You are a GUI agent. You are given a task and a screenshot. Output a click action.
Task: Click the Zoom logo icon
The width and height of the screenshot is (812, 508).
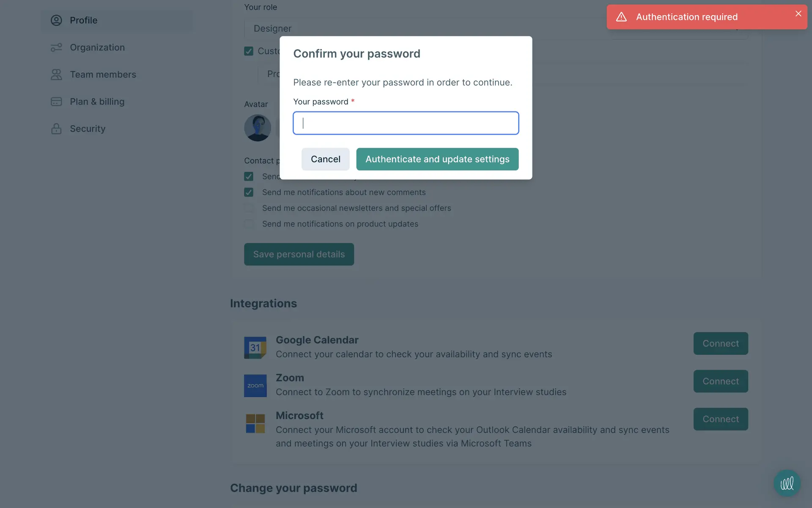pos(255,385)
